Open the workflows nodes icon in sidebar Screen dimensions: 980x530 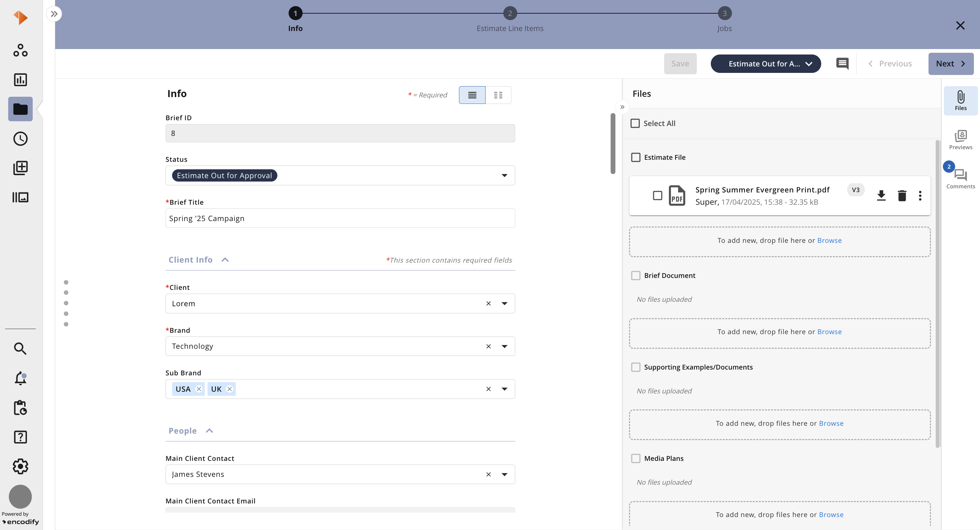tap(20, 50)
